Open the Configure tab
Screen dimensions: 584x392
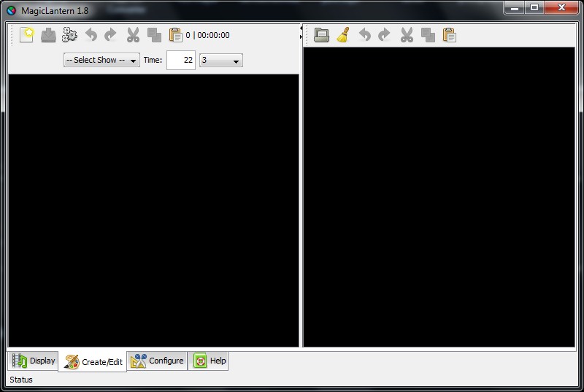[x=157, y=361]
